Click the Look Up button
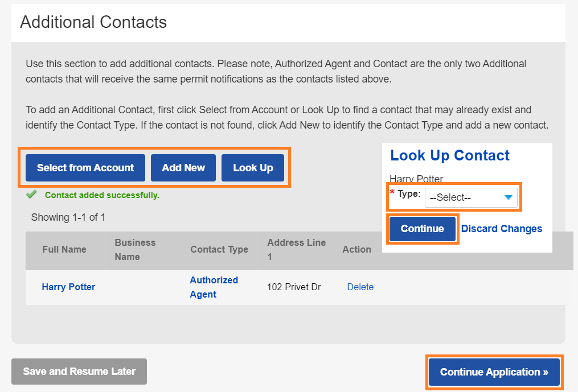The height and width of the screenshot is (392, 578). pos(253,168)
